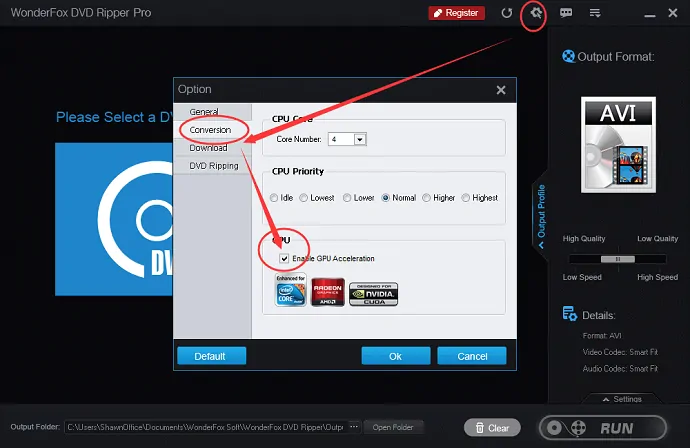This screenshot has width=690, height=448.
Task: Start ripping with the RUN button
Action: tap(603, 428)
